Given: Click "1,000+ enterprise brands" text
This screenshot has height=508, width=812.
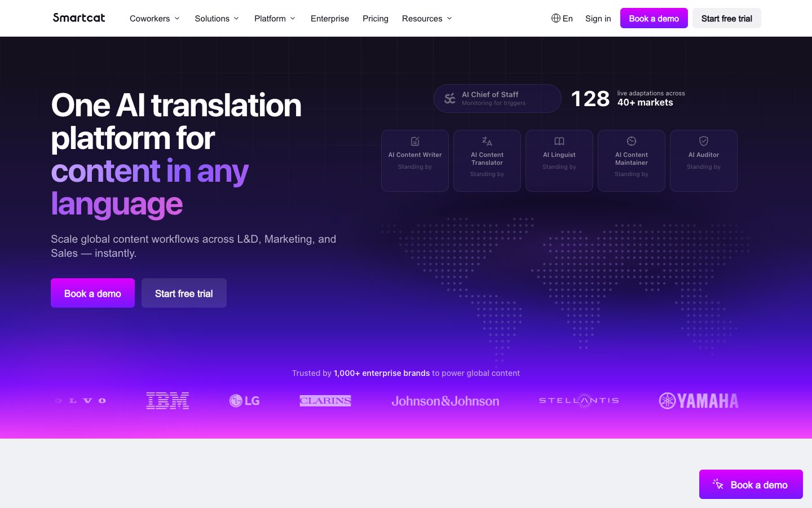Looking at the screenshot, I should tap(382, 373).
